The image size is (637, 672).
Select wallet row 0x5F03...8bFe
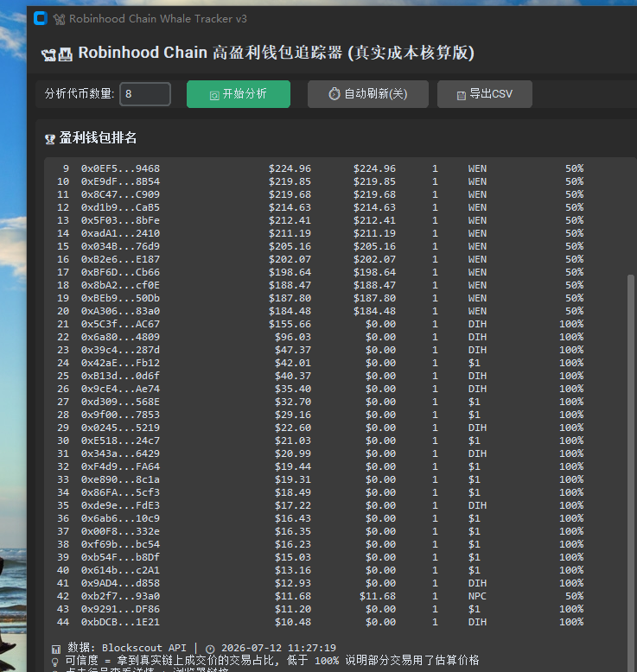tap(320, 220)
